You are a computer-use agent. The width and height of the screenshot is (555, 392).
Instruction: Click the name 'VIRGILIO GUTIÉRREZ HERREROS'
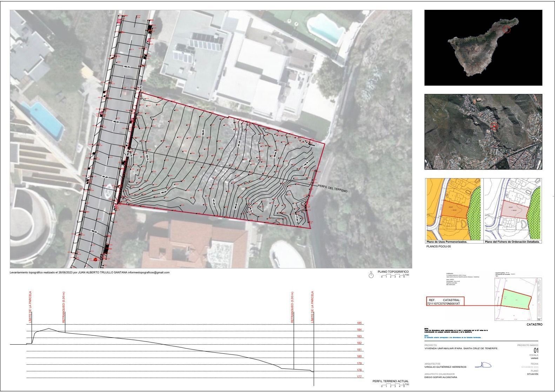pos(446,367)
